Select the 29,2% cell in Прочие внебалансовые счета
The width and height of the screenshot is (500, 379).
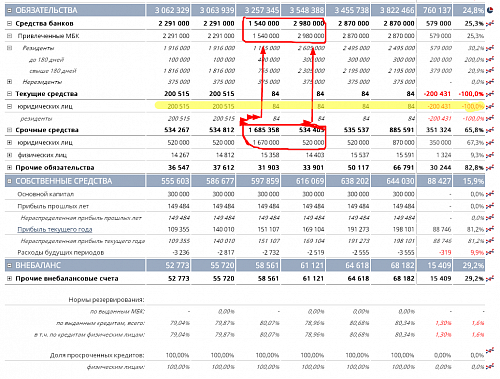[474, 278]
